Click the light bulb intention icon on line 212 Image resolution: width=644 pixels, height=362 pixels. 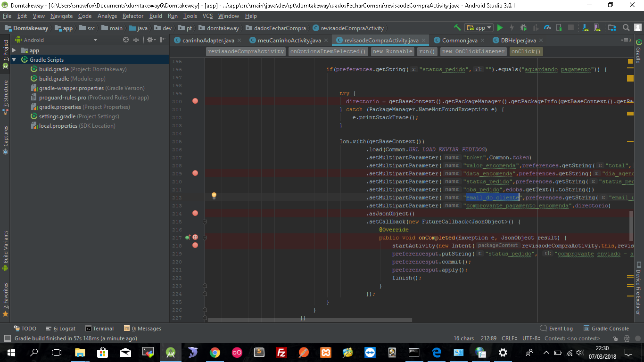click(214, 196)
